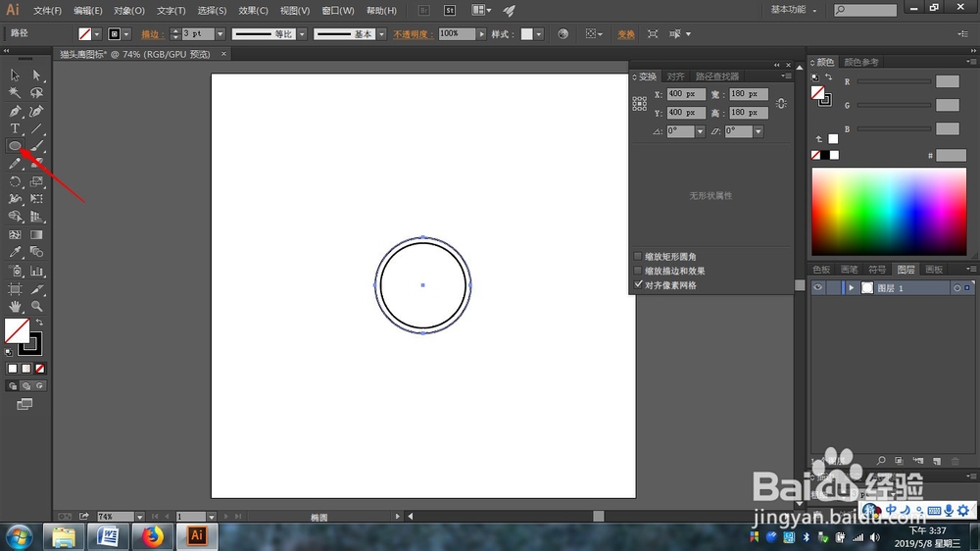980x551 pixels.
Task: Select the Symbol Sprayer tool
Action: coord(15,271)
